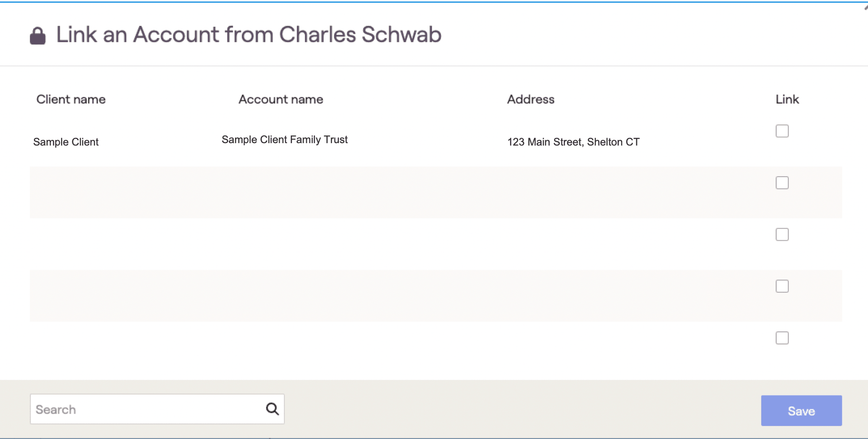Sort by the Address column header
The height and width of the screenshot is (439, 868).
click(531, 99)
